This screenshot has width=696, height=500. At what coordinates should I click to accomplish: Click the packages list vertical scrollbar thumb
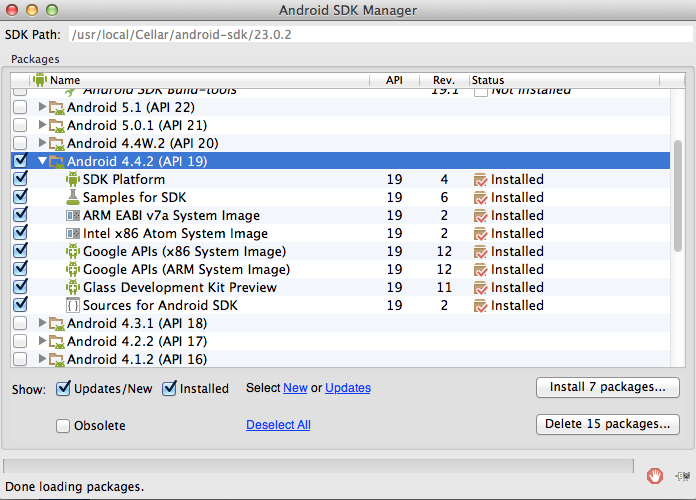click(677, 196)
